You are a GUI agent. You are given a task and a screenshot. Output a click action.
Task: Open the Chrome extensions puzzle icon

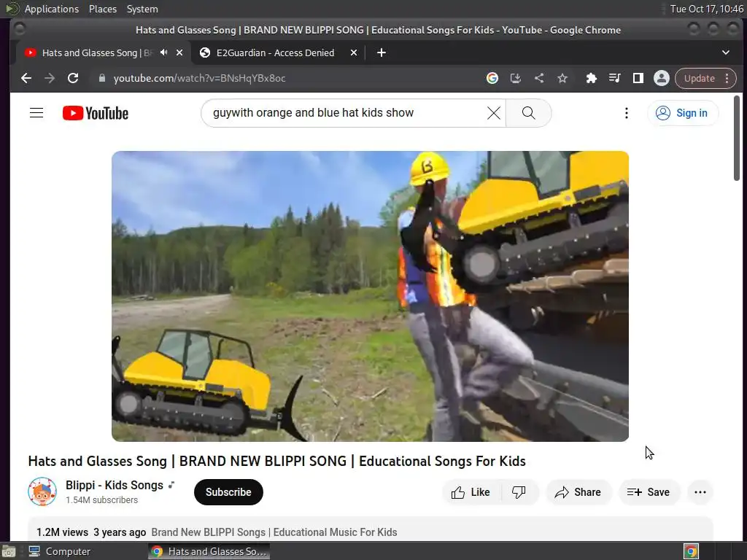pyautogui.click(x=591, y=78)
